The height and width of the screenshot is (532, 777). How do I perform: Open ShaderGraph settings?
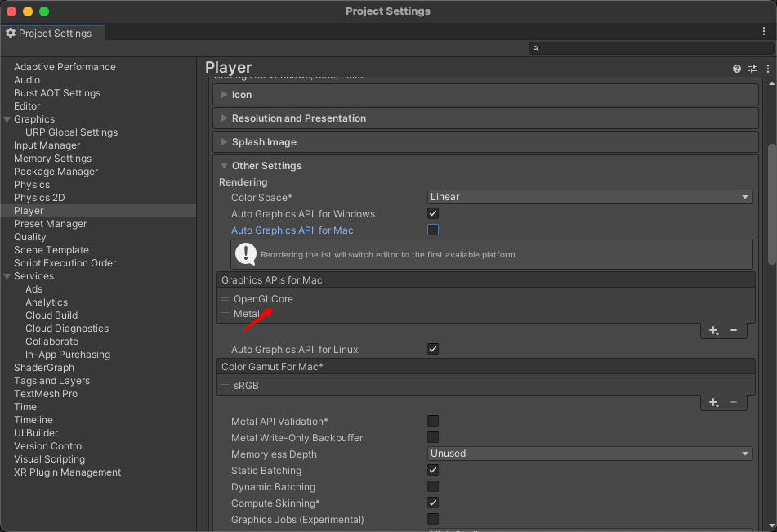[44, 368]
